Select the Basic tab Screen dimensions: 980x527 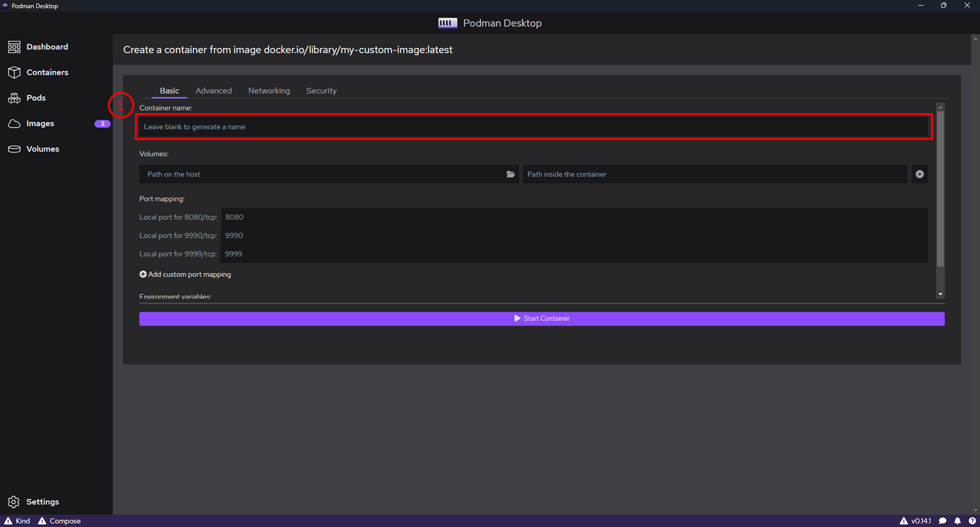pyautogui.click(x=169, y=90)
